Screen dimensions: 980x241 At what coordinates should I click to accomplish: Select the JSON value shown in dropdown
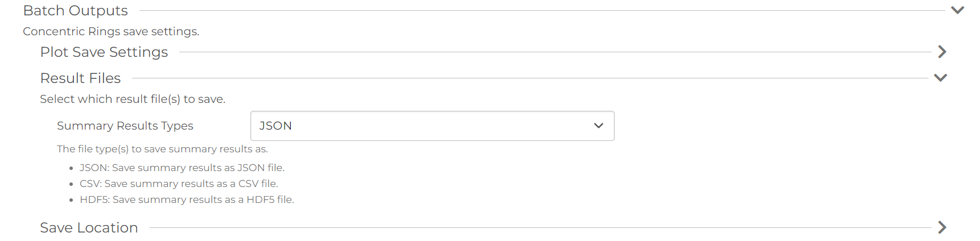click(x=275, y=126)
